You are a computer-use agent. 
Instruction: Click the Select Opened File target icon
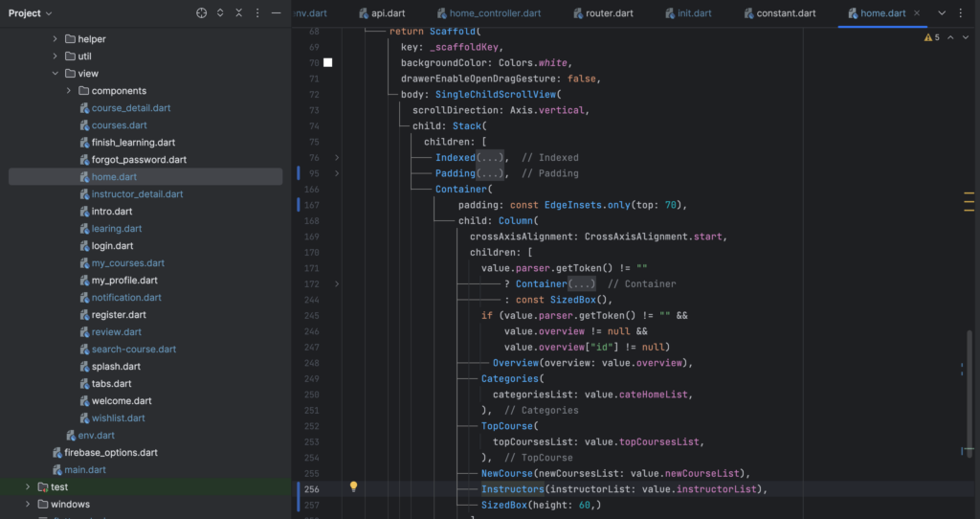tap(201, 13)
